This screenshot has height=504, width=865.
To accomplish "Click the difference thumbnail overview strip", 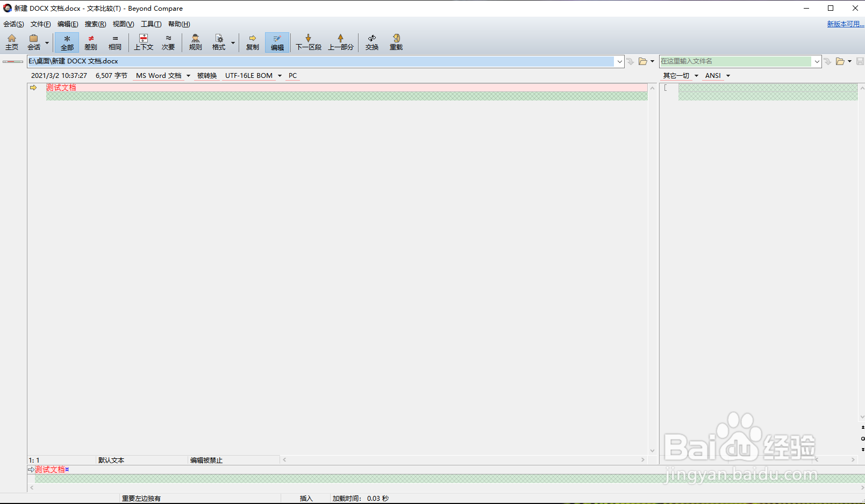I will pyautogui.click(x=13, y=62).
